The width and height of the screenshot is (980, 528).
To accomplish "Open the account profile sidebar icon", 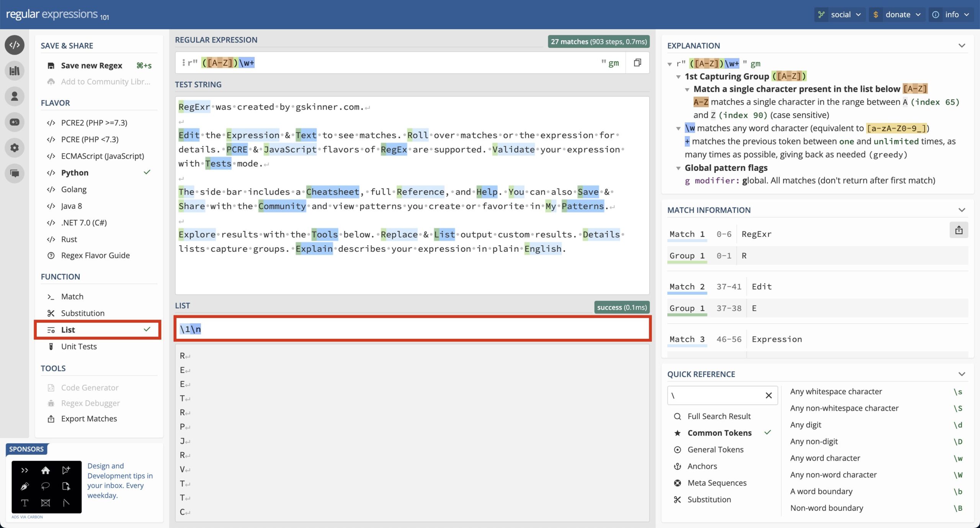I will pos(15,96).
